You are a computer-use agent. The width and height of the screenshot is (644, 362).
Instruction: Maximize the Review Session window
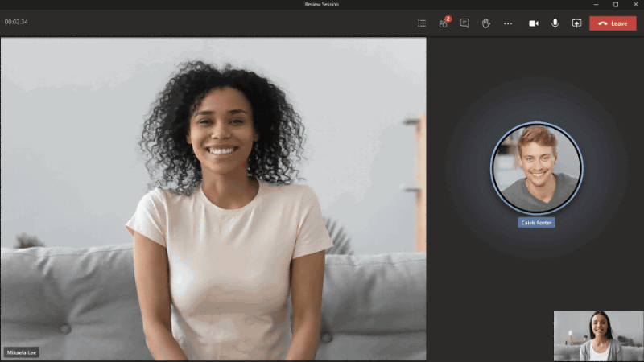[616, 4]
